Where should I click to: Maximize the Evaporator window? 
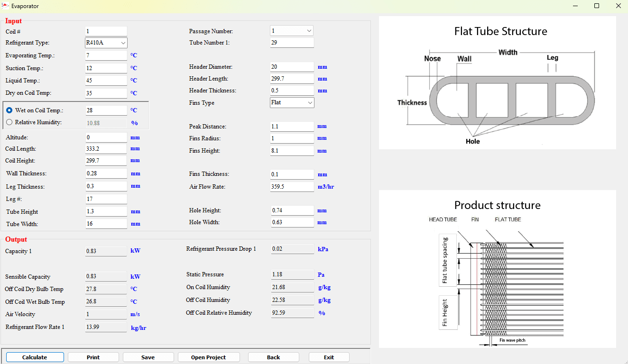597,6
